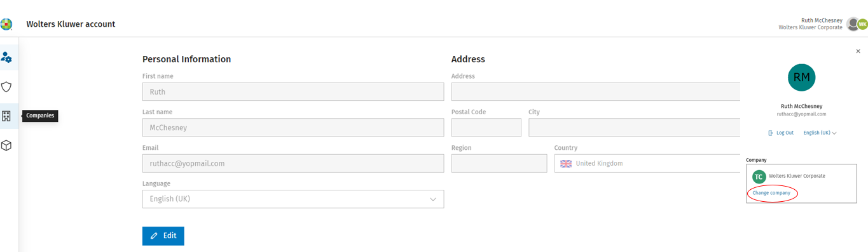Click the Postal Code input field
Screen dimensions: 868x252
486,128
